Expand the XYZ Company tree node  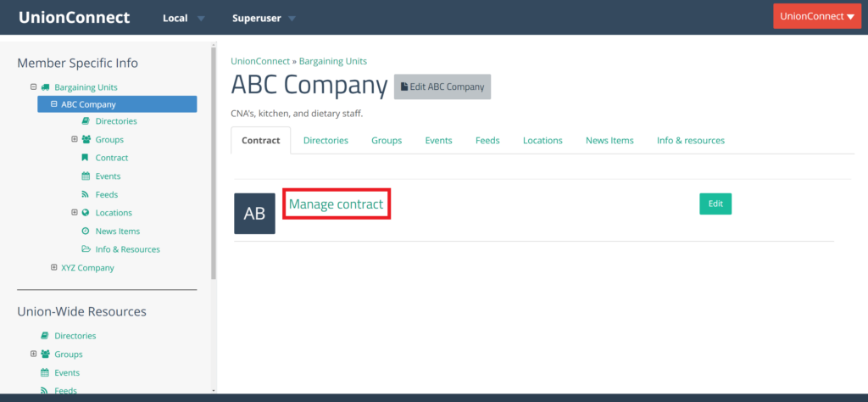[53, 267]
